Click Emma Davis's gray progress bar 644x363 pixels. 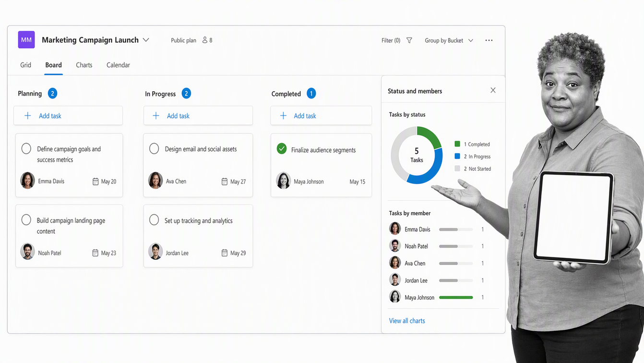[456, 230]
